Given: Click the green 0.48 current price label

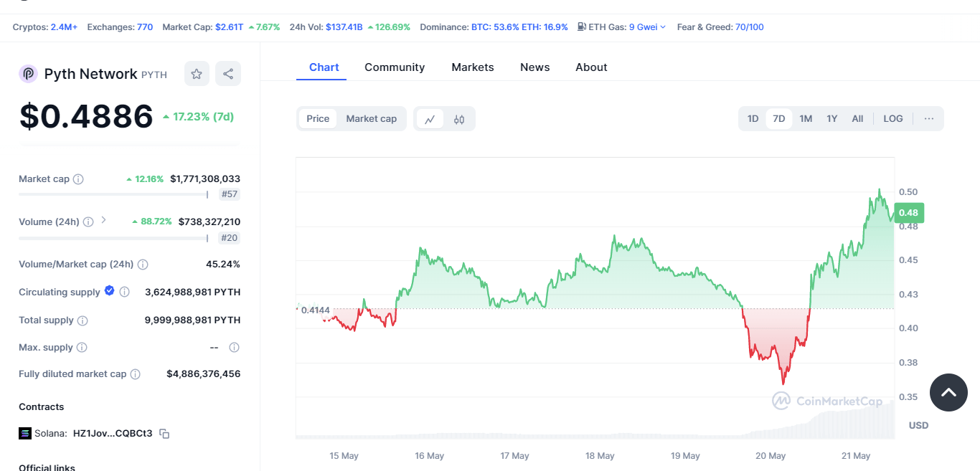Looking at the screenshot, I should 908,212.
